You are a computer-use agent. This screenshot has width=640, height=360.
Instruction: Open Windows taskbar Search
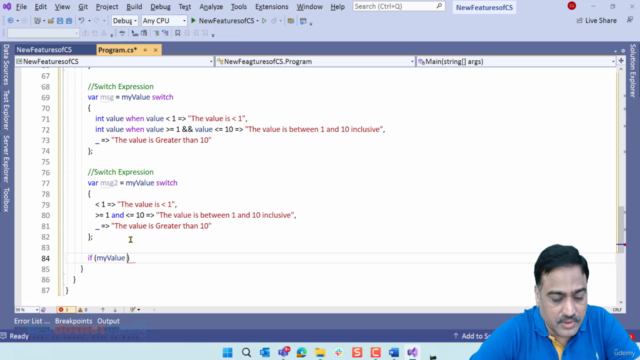(246, 352)
